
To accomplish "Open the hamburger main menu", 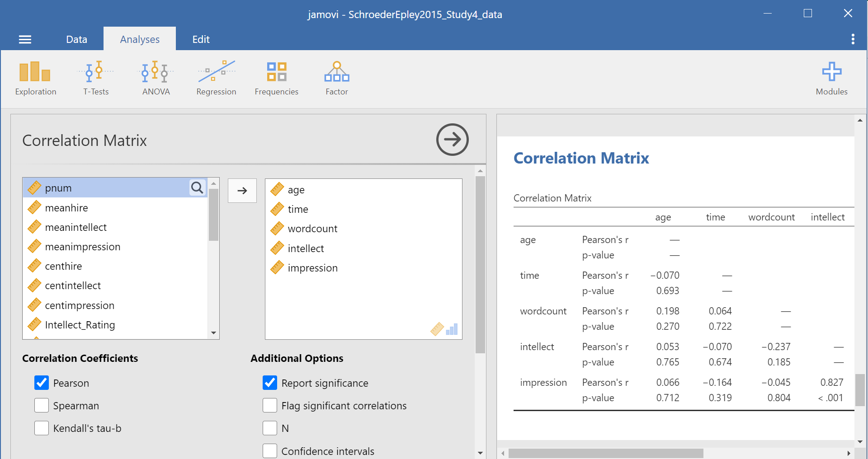I will click(25, 39).
